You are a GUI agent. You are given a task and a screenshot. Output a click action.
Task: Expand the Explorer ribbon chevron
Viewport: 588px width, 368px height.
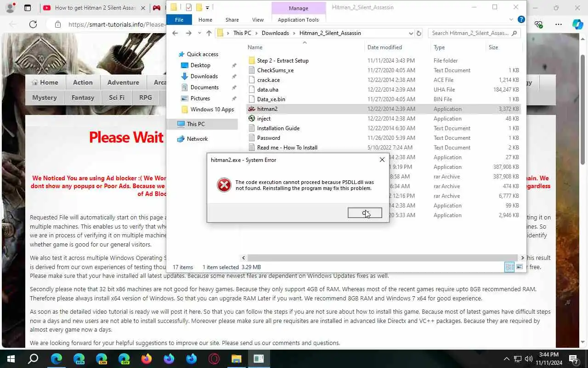[511, 20]
